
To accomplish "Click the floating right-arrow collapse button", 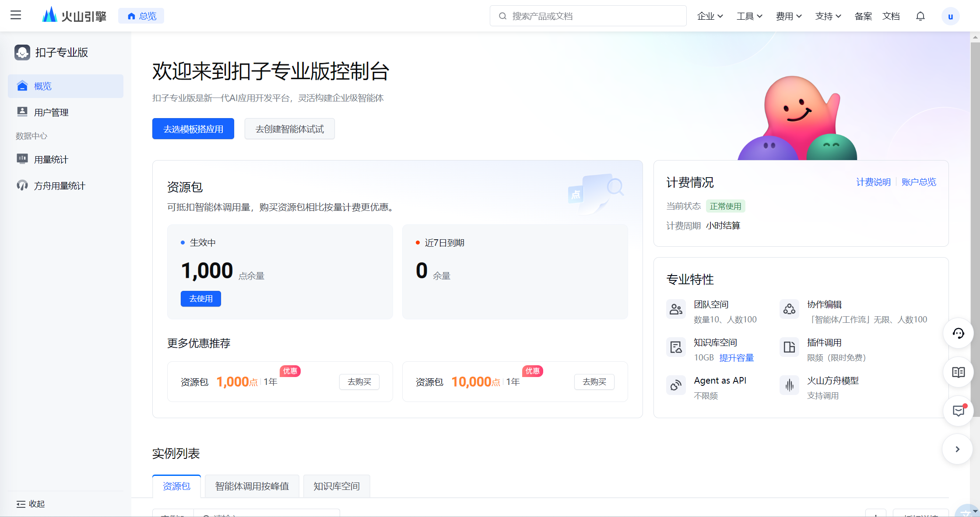I will click(958, 449).
